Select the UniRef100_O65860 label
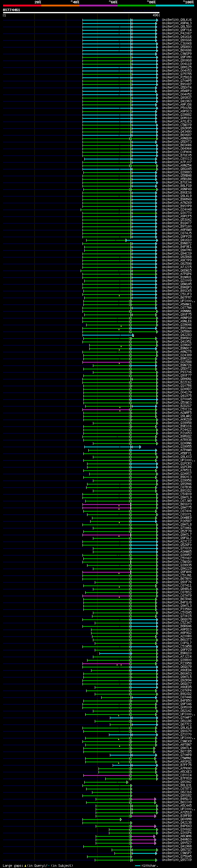Viewport: 197px width, 868px height. click(176, 332)
